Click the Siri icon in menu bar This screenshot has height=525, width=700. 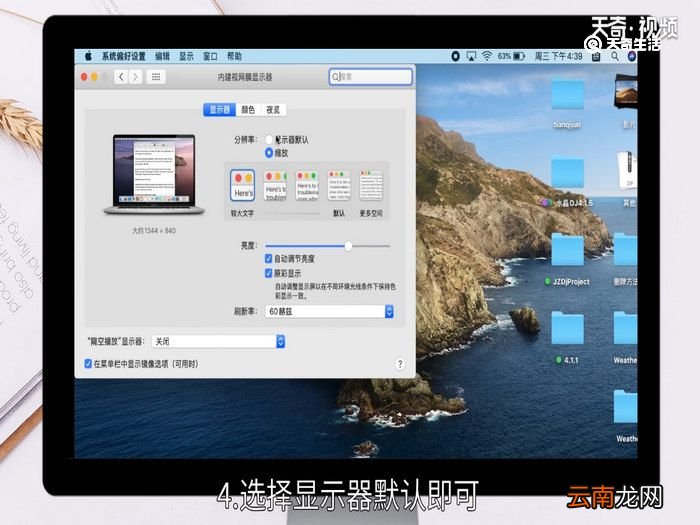point(631,56)
